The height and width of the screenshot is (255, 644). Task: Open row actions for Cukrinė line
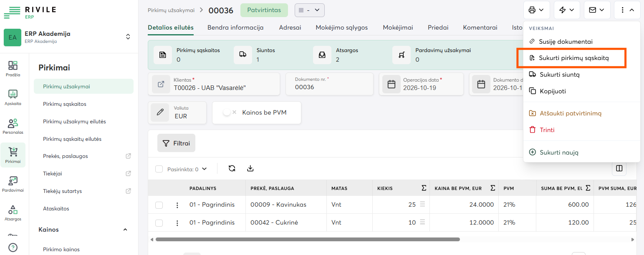click(177, 223)
